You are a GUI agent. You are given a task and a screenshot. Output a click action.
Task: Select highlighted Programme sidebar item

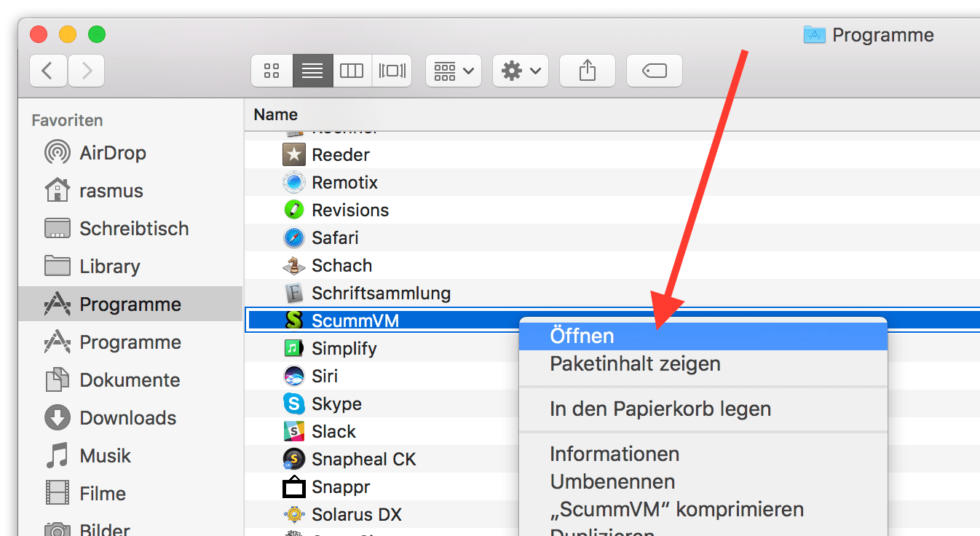pyautogui.click(x=130, y=304)
